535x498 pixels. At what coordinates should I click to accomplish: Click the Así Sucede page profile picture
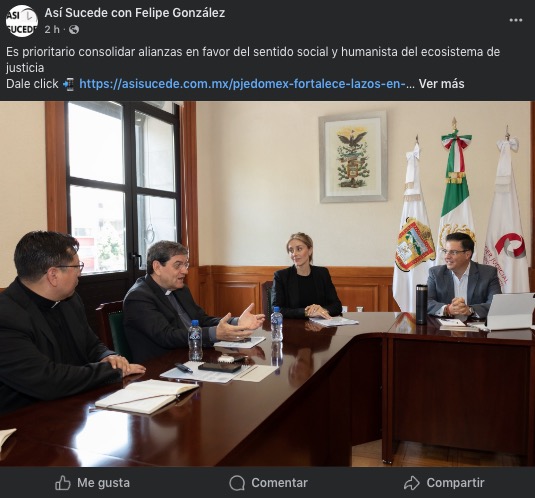(22, 21)
